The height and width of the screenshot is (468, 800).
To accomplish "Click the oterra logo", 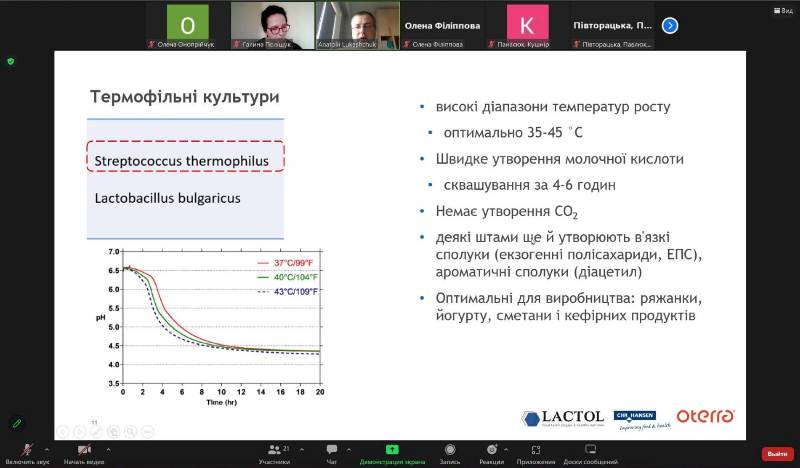I will click(706, 416).
